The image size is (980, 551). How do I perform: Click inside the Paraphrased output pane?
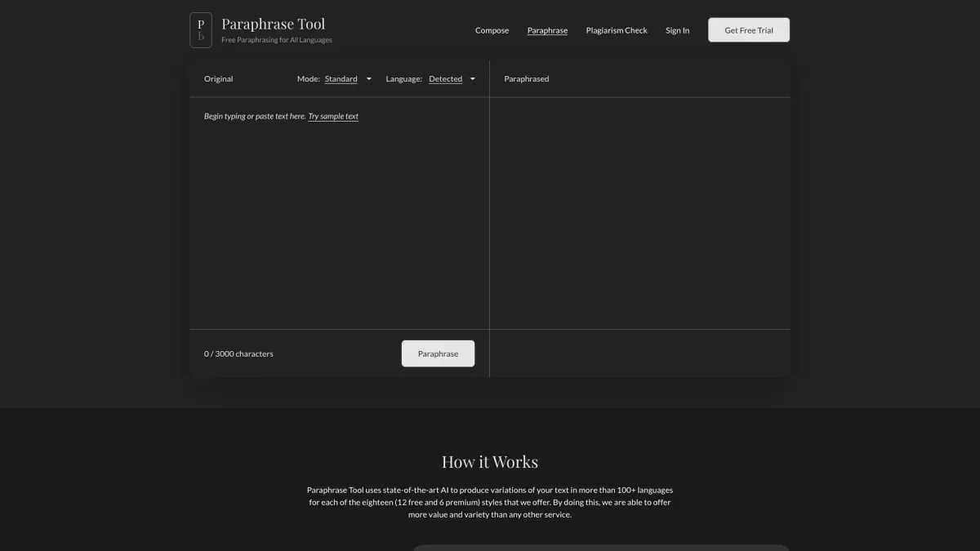point(639,212)
